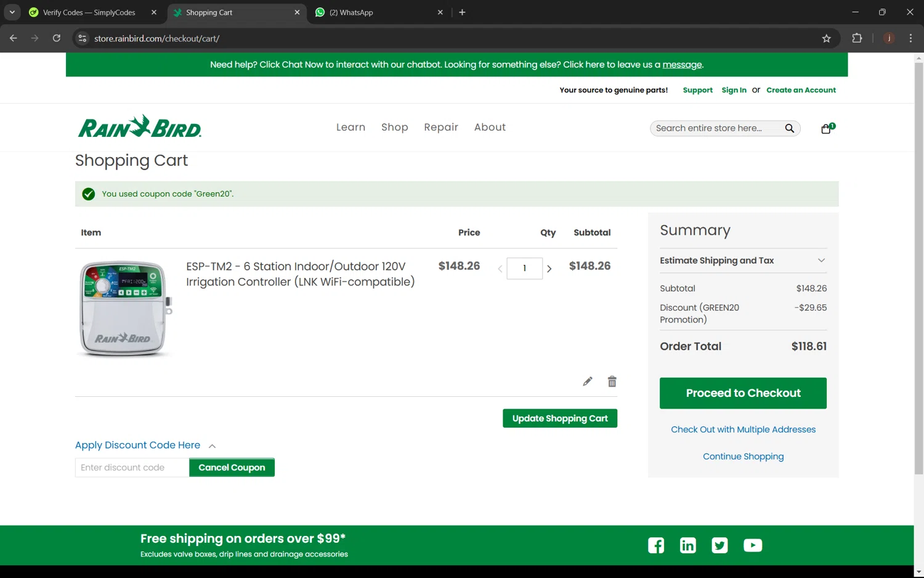Screen dimensions: 924x578
Task: Click the irrigation controller product thumbnail
Action: point(125,309)
